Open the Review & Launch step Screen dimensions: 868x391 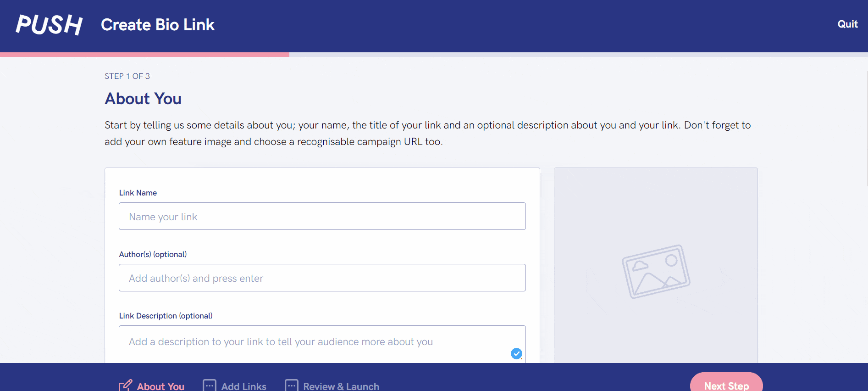pyautogui.click(x=332, y=386)
